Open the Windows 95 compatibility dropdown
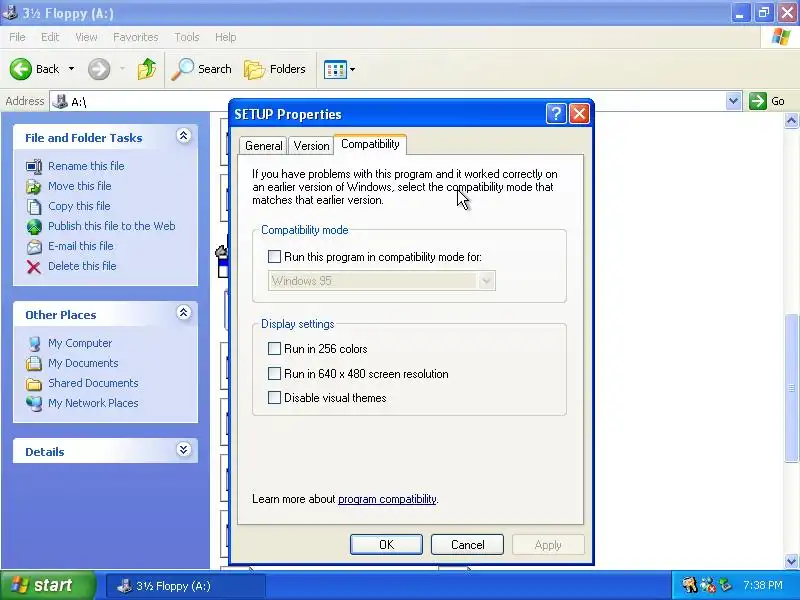800x600 pixels. 487,281
